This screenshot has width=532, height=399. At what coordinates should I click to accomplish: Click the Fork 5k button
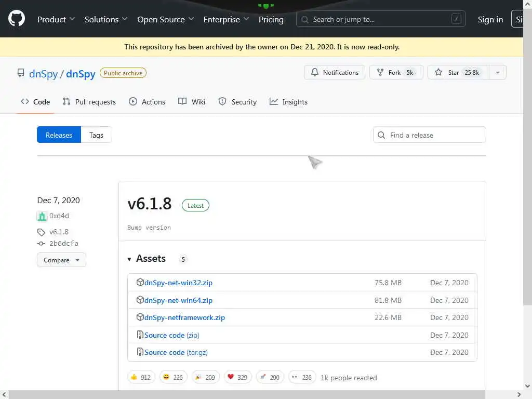[x=396, y=73]
